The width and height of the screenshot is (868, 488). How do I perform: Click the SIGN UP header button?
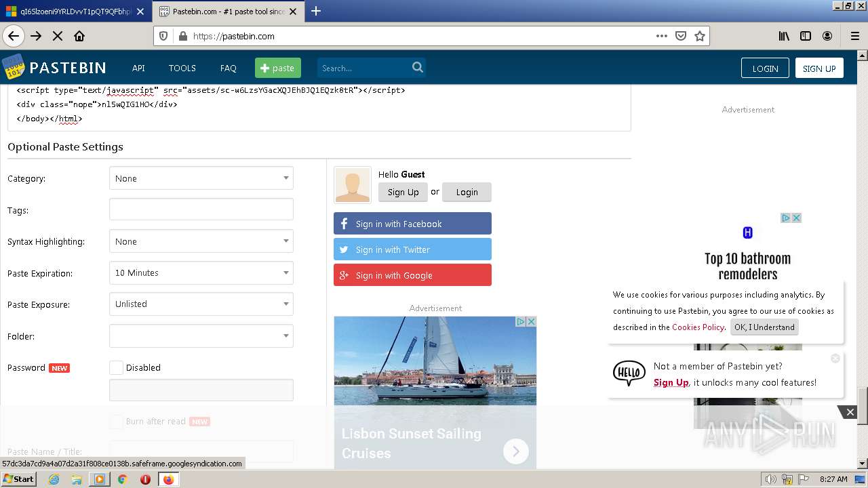pyautogui.click(x=819, y=68)
